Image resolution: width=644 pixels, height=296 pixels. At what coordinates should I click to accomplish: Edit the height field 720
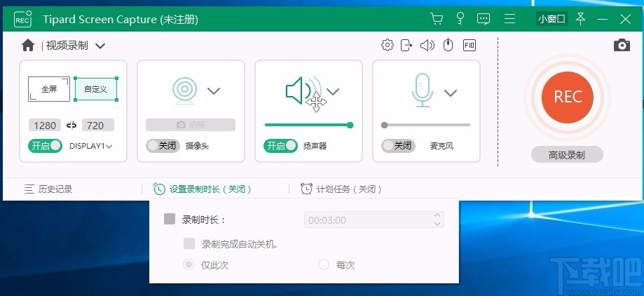click(x=97, y=126)
